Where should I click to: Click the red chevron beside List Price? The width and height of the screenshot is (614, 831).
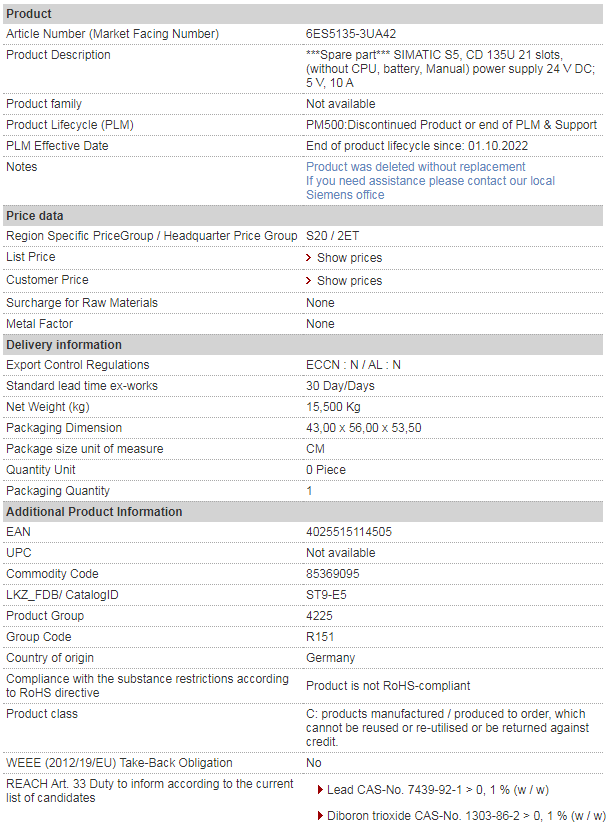[x=308, y=258]
